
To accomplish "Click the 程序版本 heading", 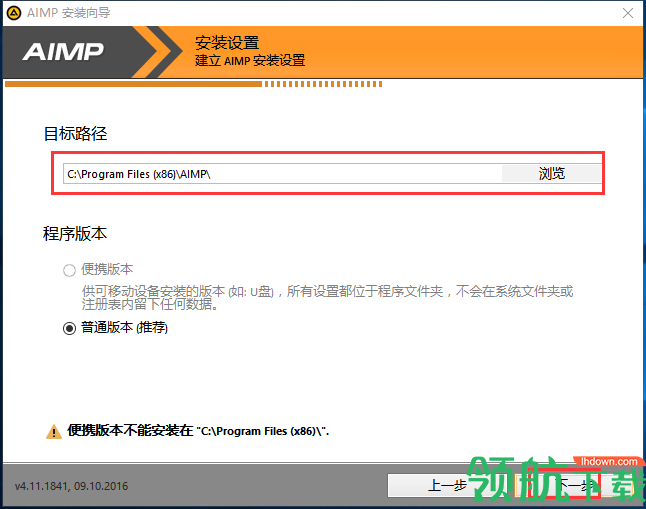I will (x=75, y=234).
